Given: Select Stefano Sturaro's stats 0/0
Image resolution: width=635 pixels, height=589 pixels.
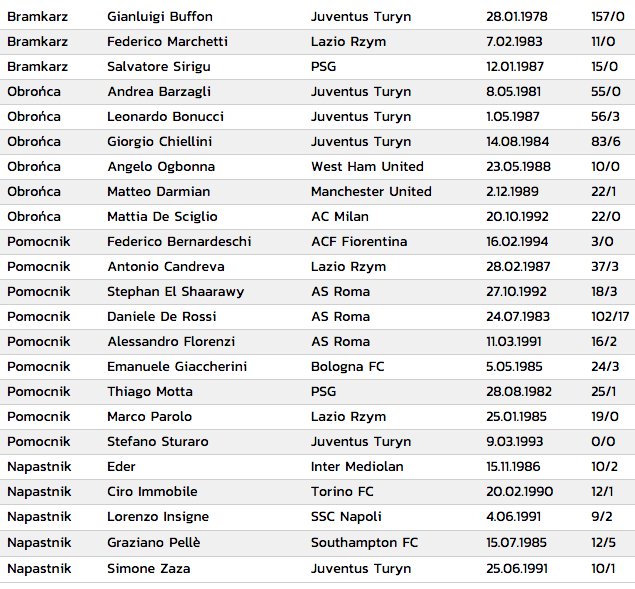Looking at the screenshot, I should pos(603,442).
